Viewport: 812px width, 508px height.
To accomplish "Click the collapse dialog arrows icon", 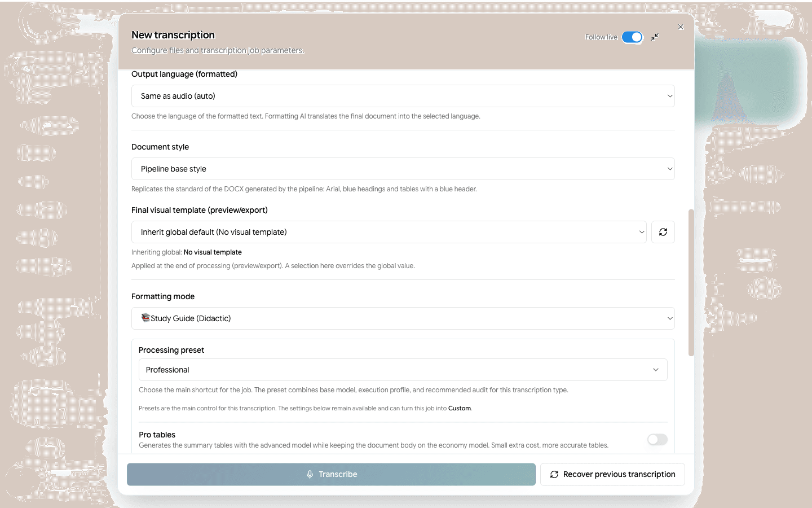I will pos(655,37).
